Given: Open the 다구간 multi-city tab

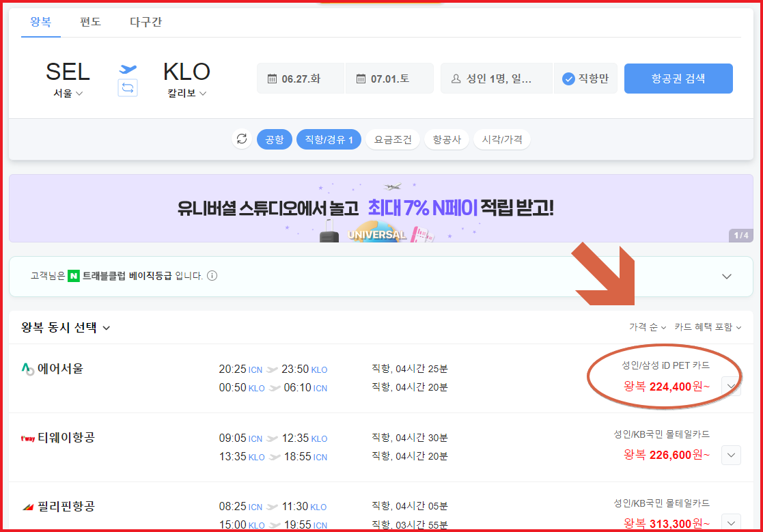Looking at the screenshot, I should 145,22.
